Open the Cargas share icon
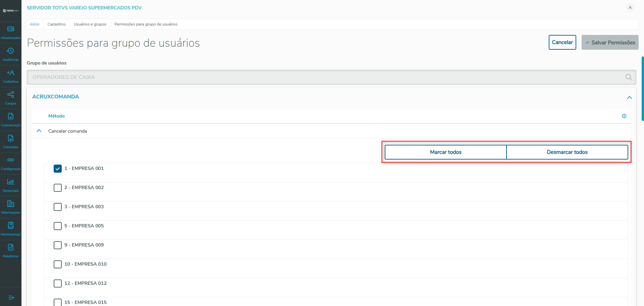Image resolution: width=644 pixels, height=306 pixels. [x=11, y=95]
